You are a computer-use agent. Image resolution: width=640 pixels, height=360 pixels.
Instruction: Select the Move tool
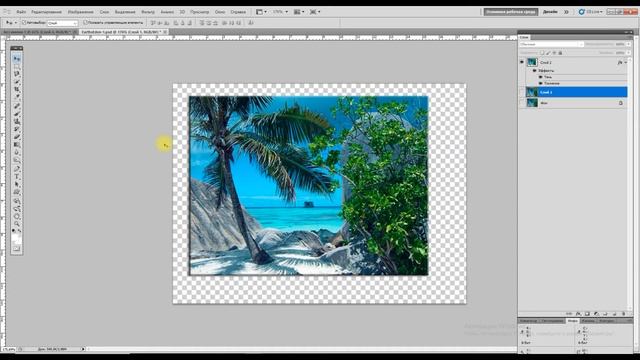pyautogui.click(x=17, y=59)
